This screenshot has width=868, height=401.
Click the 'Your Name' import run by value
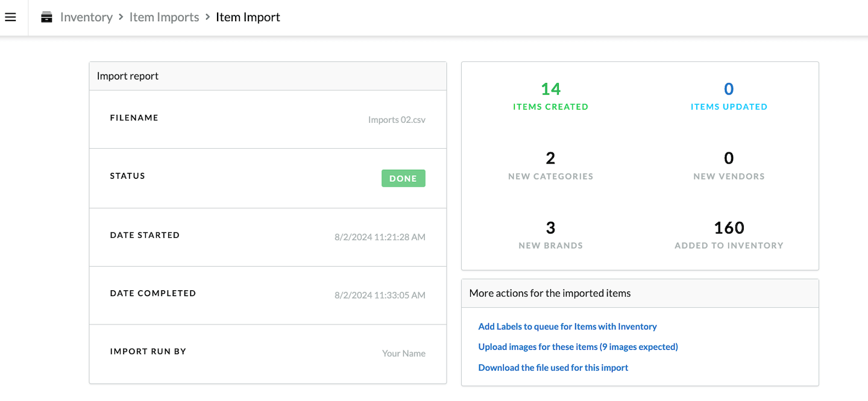pos(404,353)
